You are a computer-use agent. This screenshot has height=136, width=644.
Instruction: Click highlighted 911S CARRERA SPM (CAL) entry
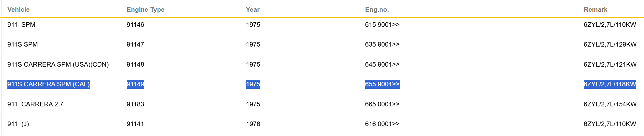point(48,84)
